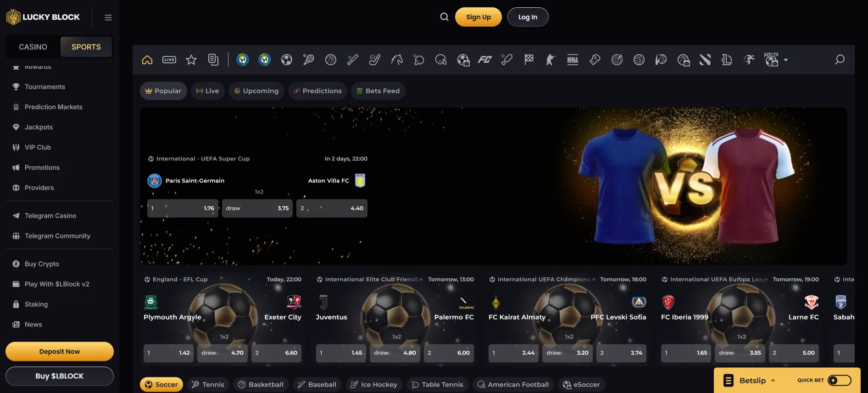Image resolution: width=868 pixels, height=393 pixels.
Task: Bet on Paris Saint-Germain at 1.76
Action: point(183,208)
